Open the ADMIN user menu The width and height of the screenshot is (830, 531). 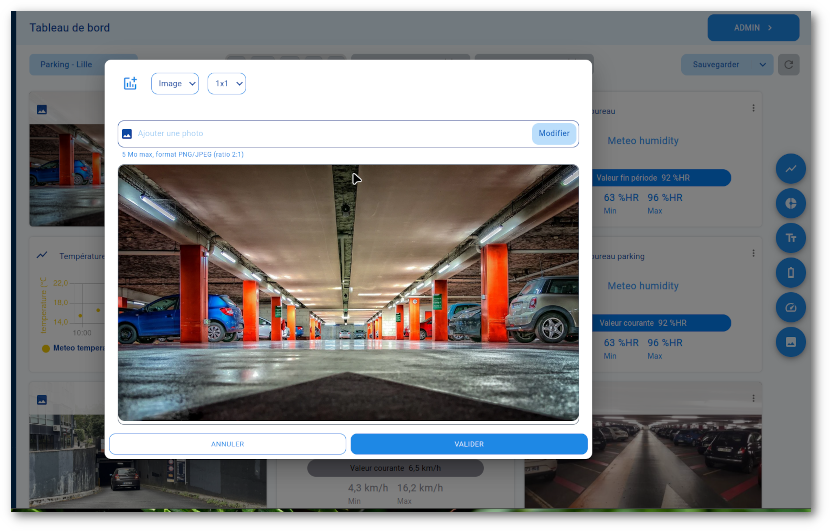[x=752, y=28]
